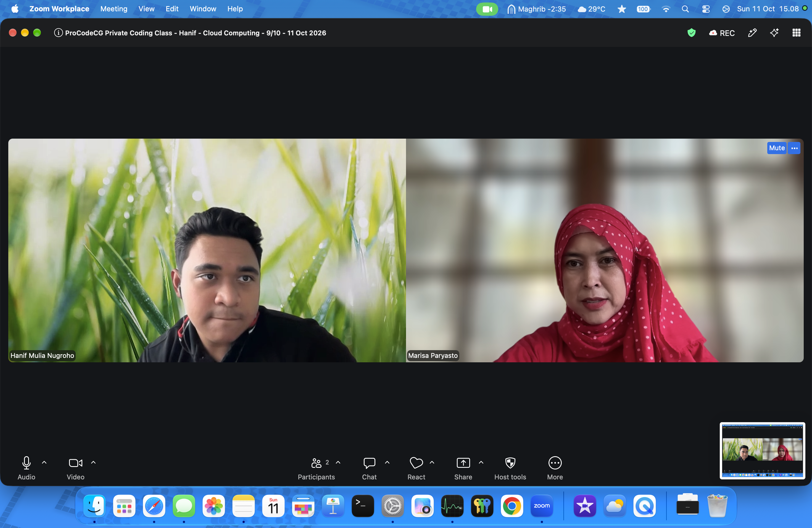812x528 pixels.
Task: Click the Maghrib prayer time menu bar item
Action: point(536,9)
